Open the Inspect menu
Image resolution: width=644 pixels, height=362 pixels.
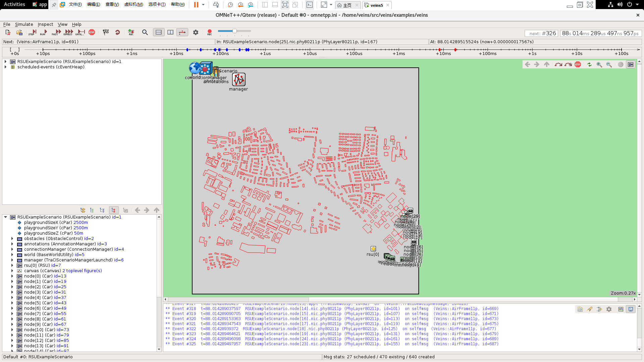click(x=45, y=24)
